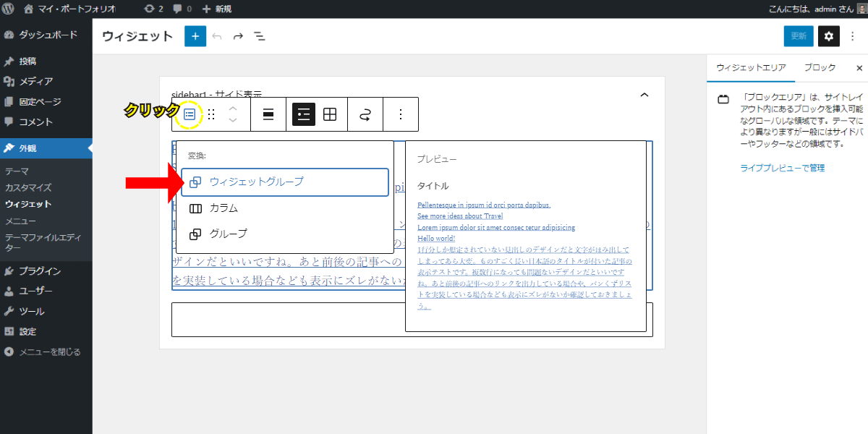
Task: Click the blue plus block inserter button
Action: (195, 36)
